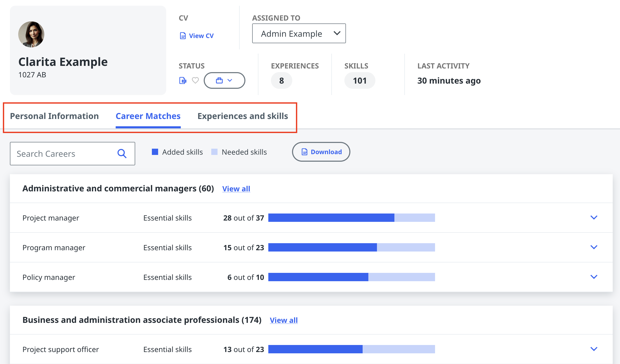Open the Admin Example assignee dropdown
The width and height of the screenshot is (620, 364).
pos(299,33)
